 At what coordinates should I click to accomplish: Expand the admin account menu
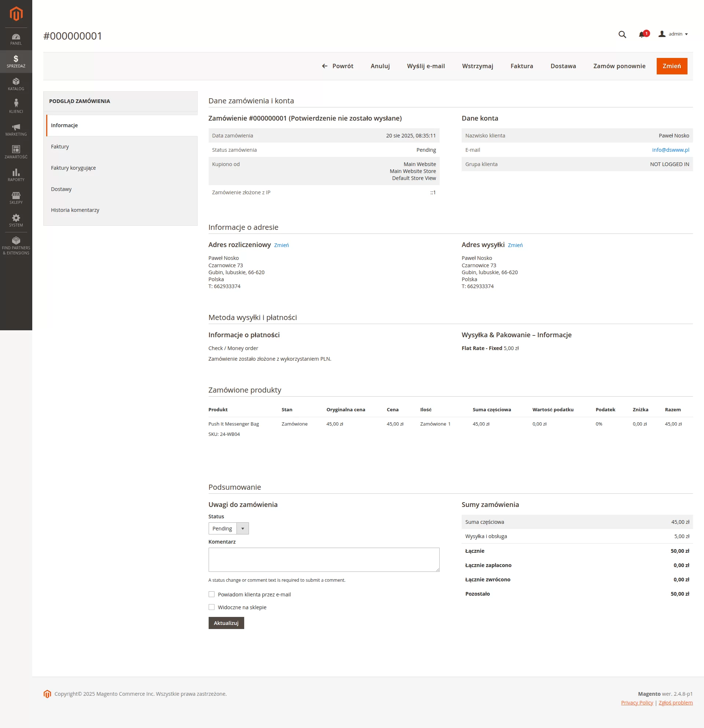click(673, 34)
